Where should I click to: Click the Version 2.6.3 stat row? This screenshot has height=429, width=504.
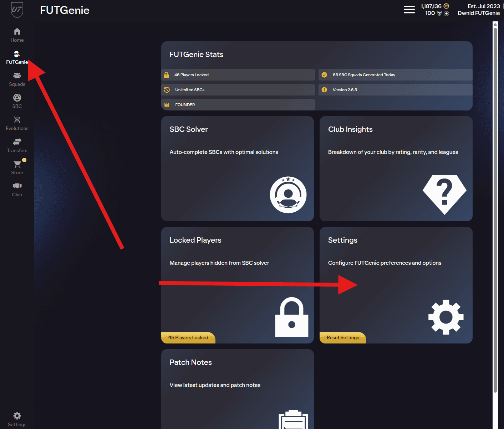[396, 90]
